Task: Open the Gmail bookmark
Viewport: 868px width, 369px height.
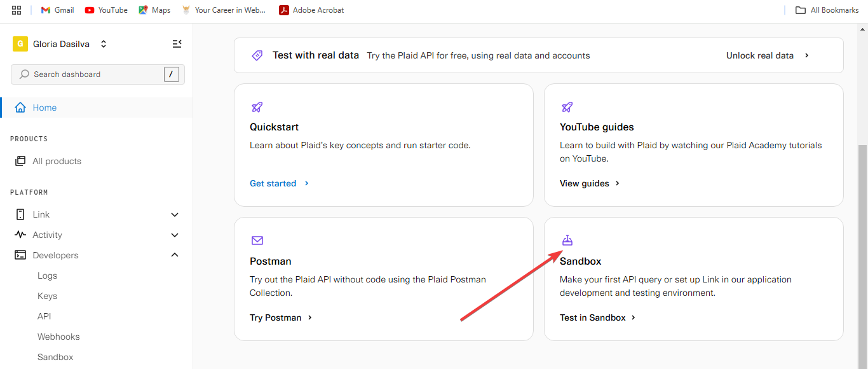Action: tap(57, 10)
